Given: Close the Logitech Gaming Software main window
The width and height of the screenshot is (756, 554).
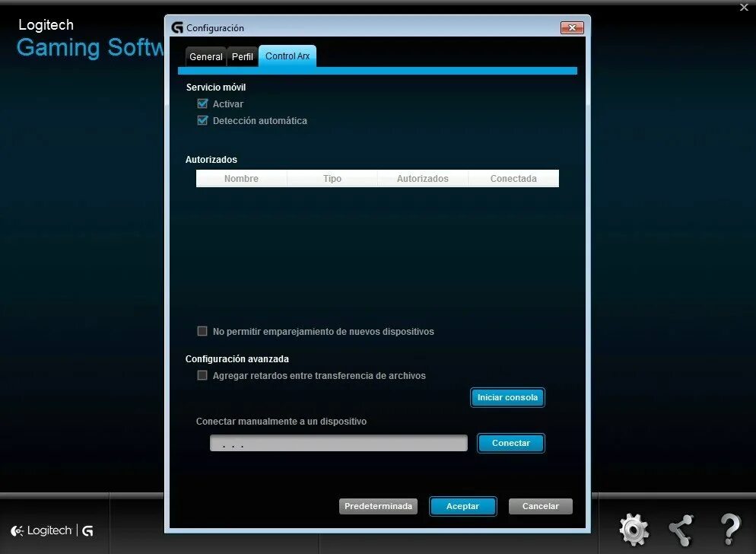Looking at the screenshot, I should coord(744,8).
